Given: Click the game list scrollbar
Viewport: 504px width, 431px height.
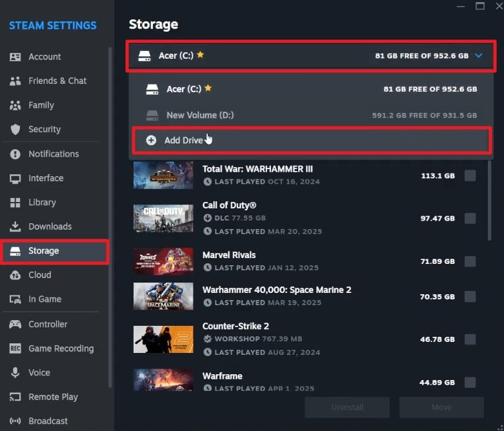Looking at the screenshot, I should 490,201.
